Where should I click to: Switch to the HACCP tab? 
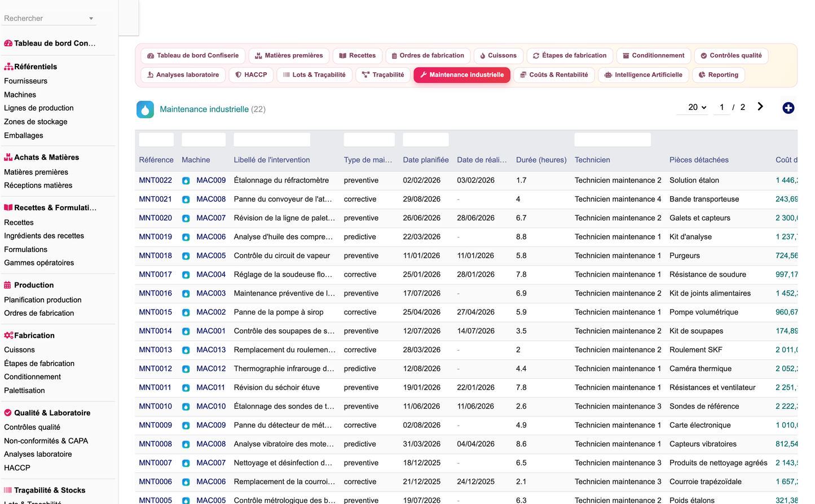(251, 75)
